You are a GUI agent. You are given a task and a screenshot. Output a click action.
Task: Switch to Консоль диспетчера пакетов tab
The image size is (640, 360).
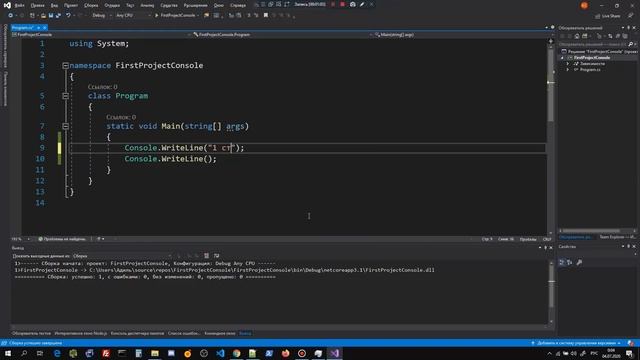pos(137,333)
